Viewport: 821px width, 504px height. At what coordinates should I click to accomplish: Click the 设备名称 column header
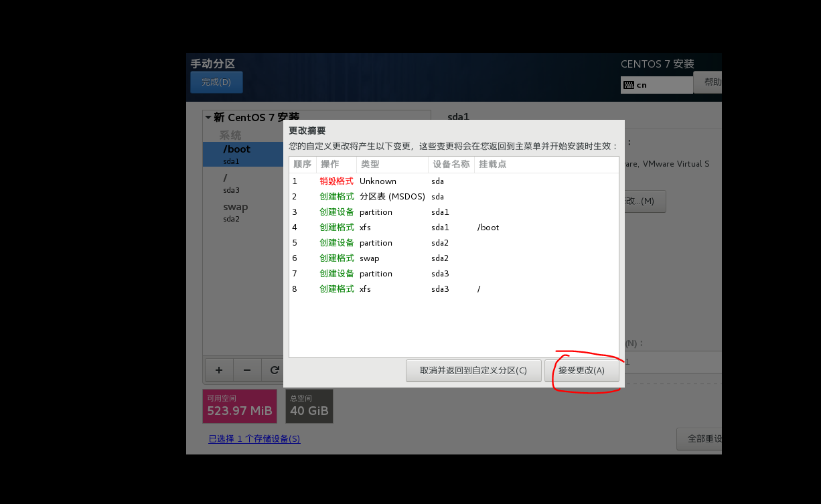click(x=451, y=164)
